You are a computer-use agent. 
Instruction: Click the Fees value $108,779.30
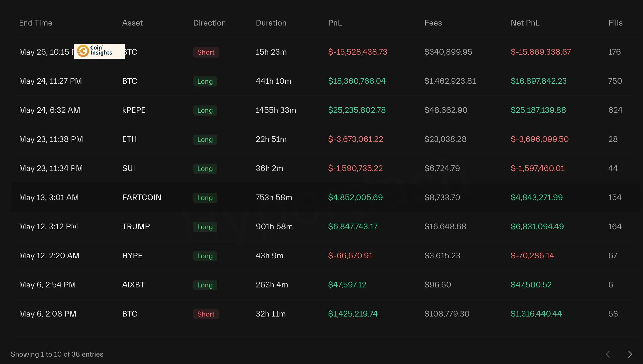pyautogui.click(x=447, y=314)
